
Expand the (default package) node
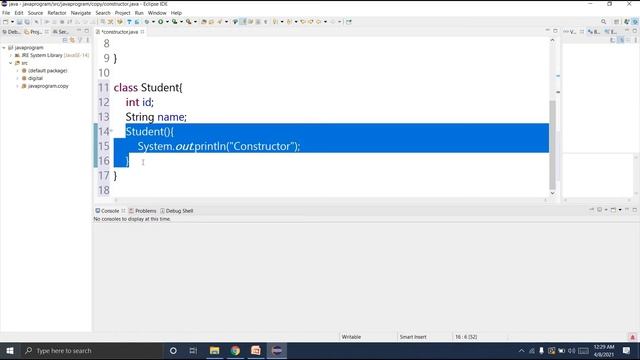18,71
